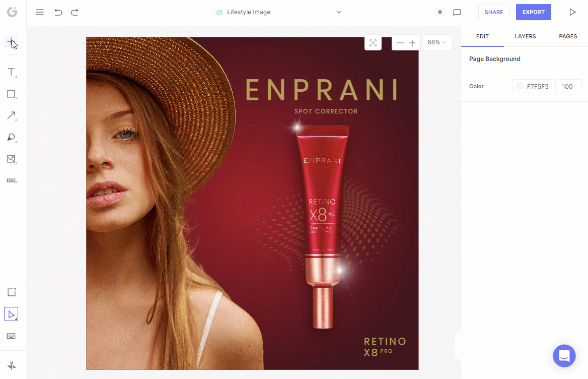Screen dimensions: 588x379
Task: Select the Image insert tool
Action: 12,159
